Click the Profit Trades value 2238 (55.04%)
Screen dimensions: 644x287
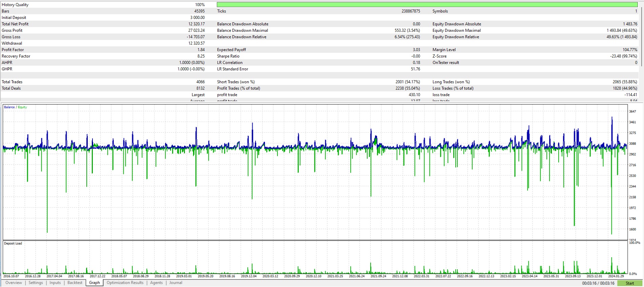click(x=408, y=88)
